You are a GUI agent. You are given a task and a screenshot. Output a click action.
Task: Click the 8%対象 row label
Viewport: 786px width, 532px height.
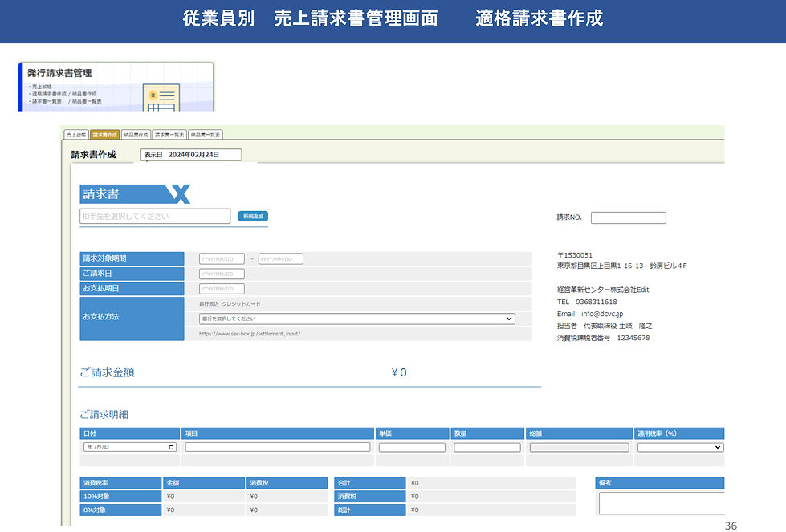120,510
